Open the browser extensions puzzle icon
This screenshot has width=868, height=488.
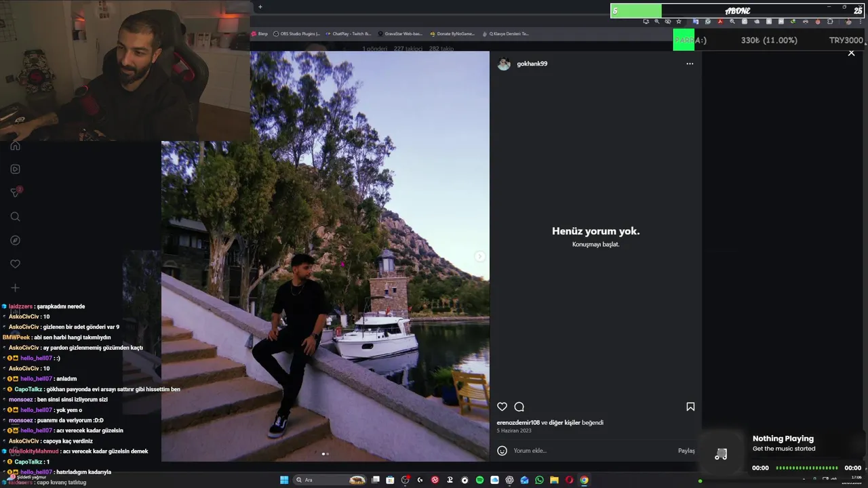point(829,21)
